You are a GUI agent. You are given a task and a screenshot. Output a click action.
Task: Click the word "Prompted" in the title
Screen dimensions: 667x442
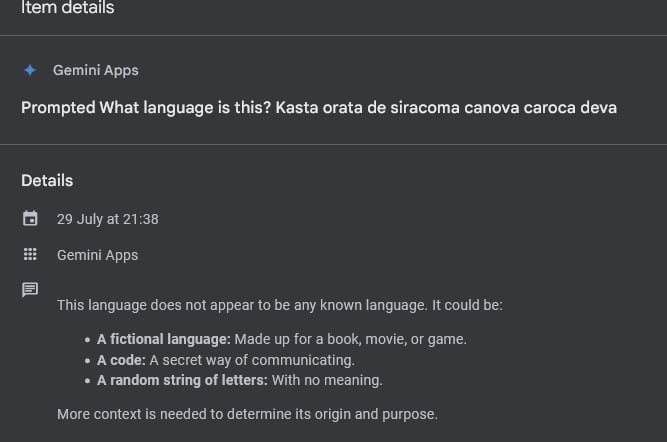(x=58, y=108)
